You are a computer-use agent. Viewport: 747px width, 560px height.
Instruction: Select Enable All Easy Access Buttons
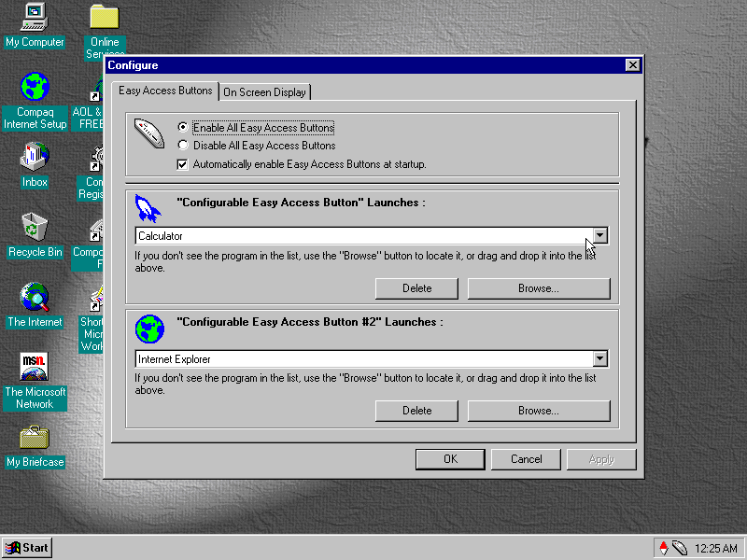point(183,128)
